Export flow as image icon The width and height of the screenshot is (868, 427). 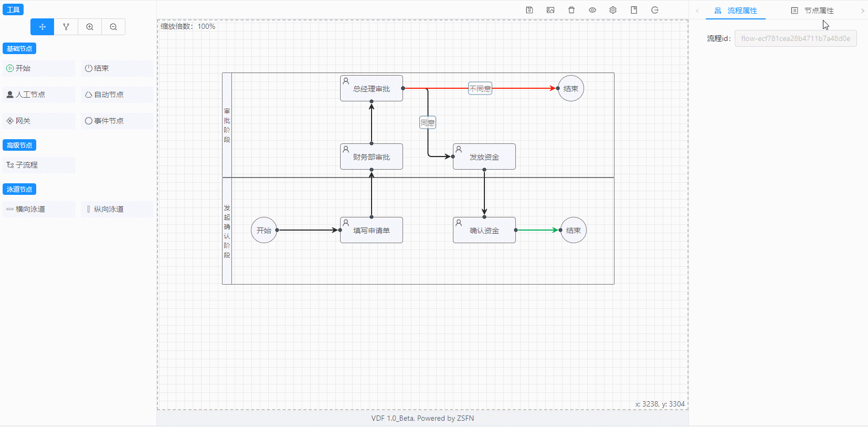[551, 10]
